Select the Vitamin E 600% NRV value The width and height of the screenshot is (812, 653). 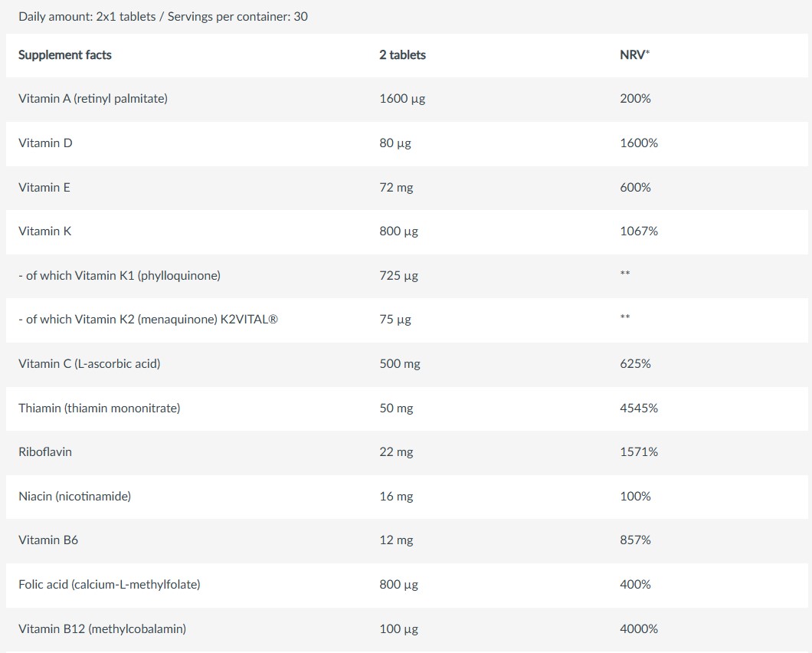[x=635, y=188]
